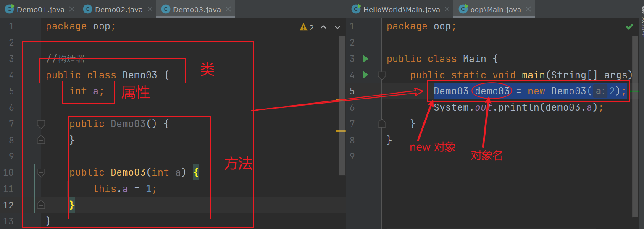
Task: Jump to previous highlighted error arrow
Action: (323, 27)
